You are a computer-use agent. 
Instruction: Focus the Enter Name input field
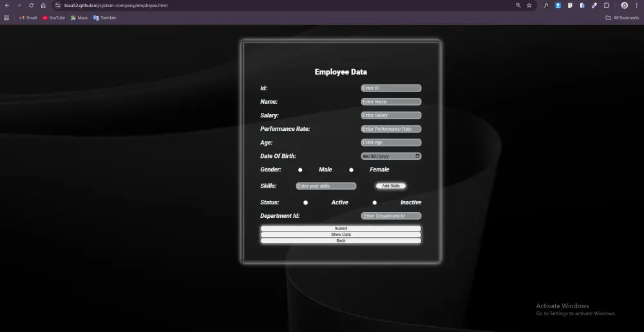pos(391,101)
